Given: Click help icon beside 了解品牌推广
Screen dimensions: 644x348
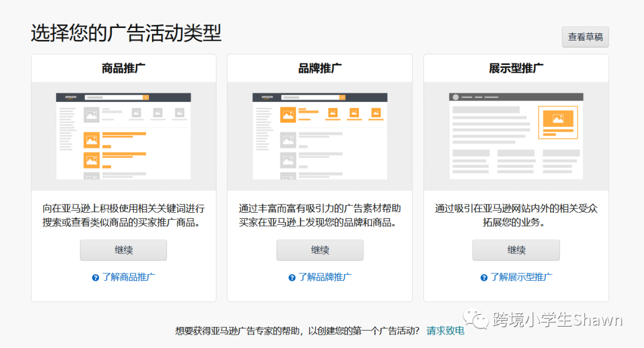Looking at the screenshot, I should click(292, 278).
